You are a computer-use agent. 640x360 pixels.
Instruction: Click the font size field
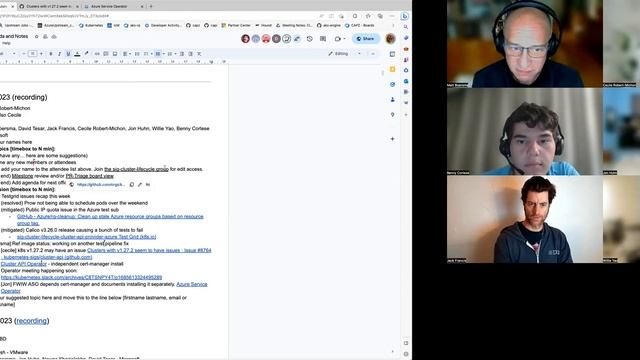tap(33, 54)
